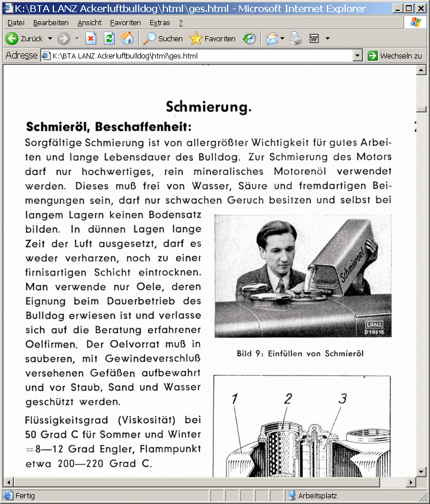The height and width of the screenshot is (504, 430).
Task: Click the Fertig status text
Action: coord(25,495)
